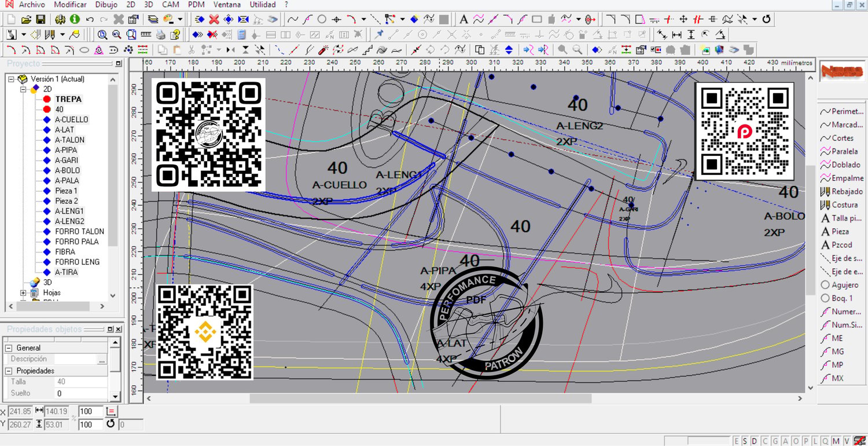Open file with the yellow folder icon
The height and width of the screenshot is (446, 868).
click(26, 19)
